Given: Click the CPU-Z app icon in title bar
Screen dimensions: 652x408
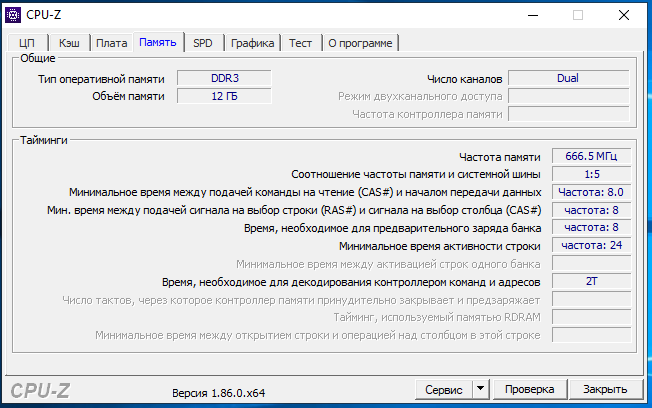Looking at the screenshot, I should point(13,15).
